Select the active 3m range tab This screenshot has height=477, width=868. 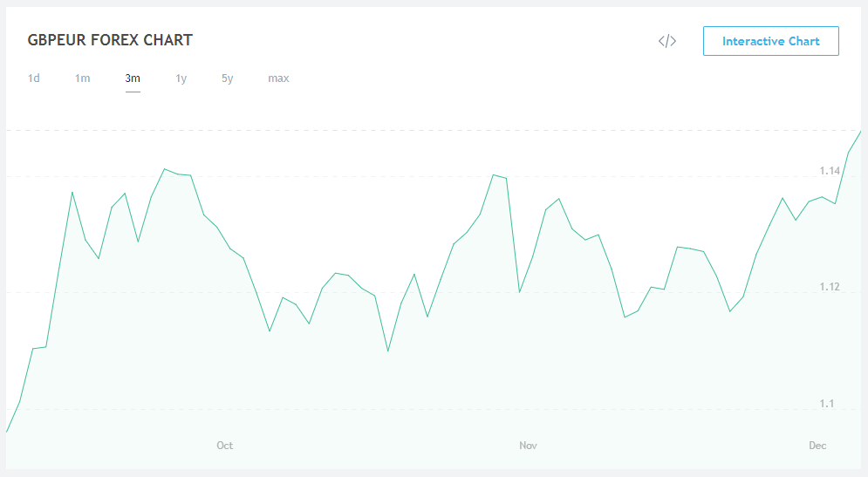tap(133, 78)
